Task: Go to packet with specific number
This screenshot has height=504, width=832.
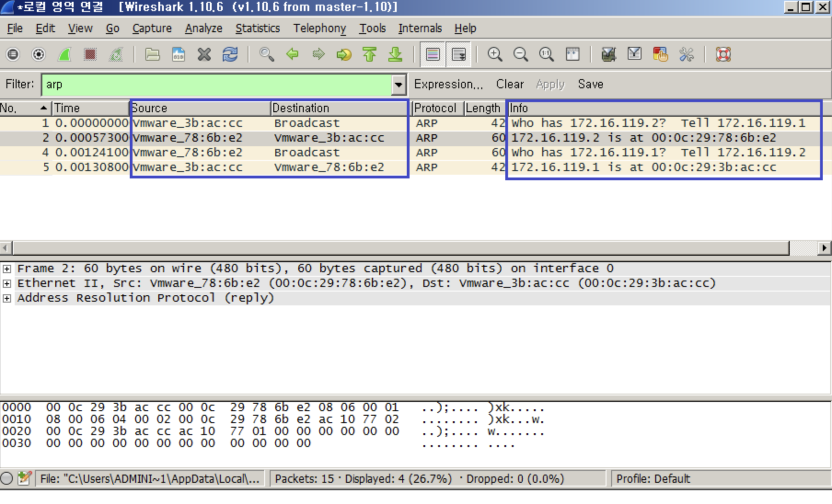Action: pos(344,54)
